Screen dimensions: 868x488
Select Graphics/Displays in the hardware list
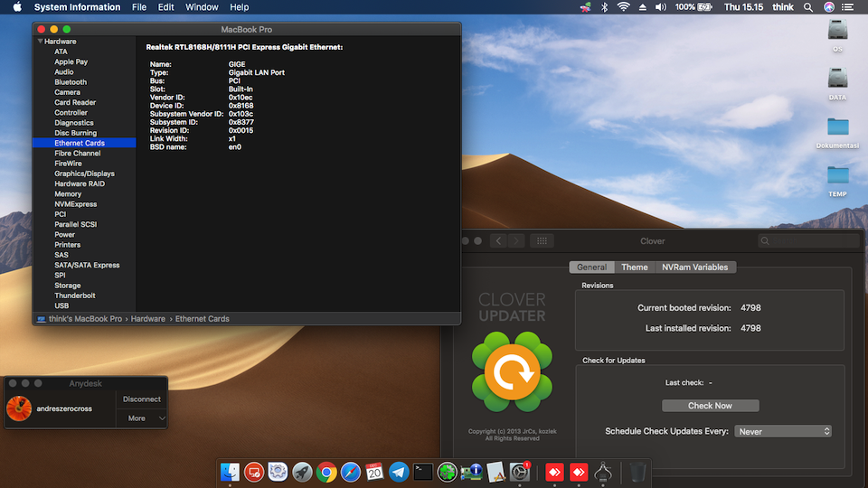pos(84,174)
